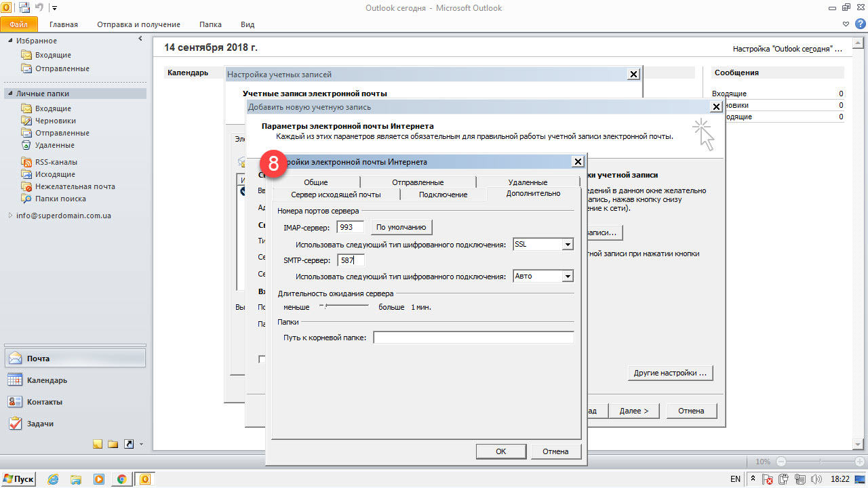Open the Вид ribbon tab
This screenshot has height=488, width=868.
point(248,24)
